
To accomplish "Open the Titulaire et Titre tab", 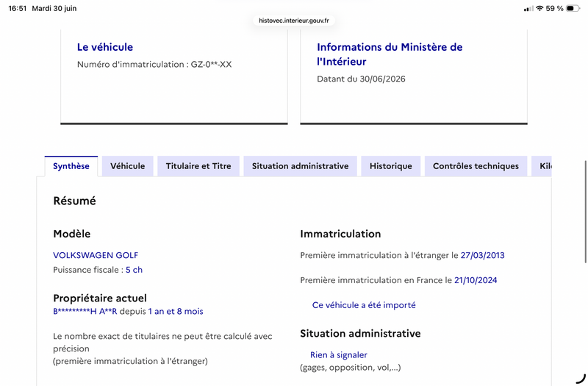I will [198, 166].
